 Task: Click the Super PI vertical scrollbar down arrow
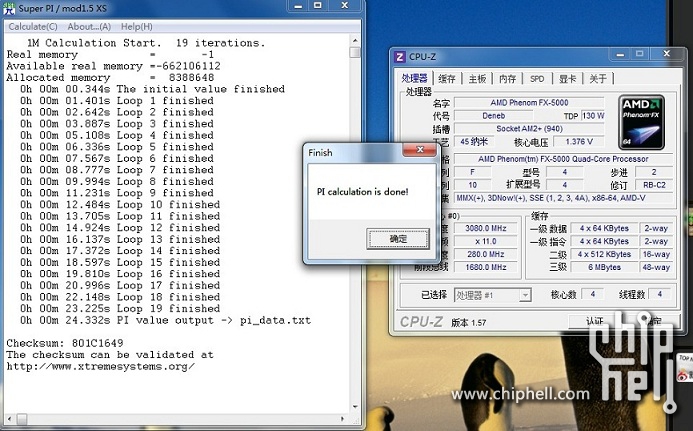pos(355,407)
